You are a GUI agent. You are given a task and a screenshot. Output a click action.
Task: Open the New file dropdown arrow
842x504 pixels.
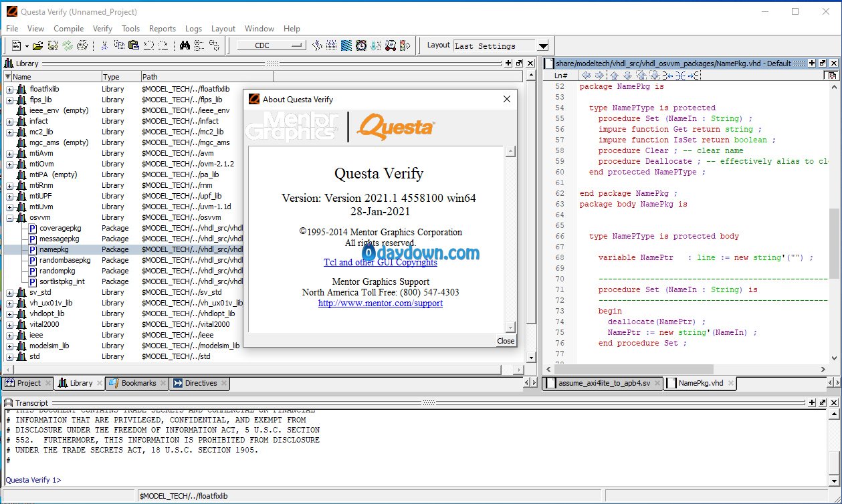coord(27,46)
